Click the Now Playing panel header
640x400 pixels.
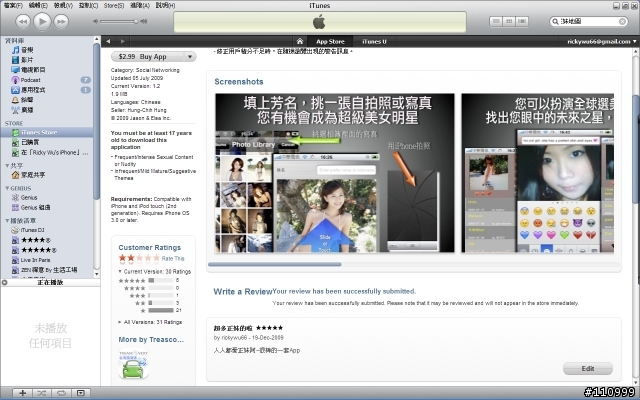pyautogui.click(x=50, y=282)
